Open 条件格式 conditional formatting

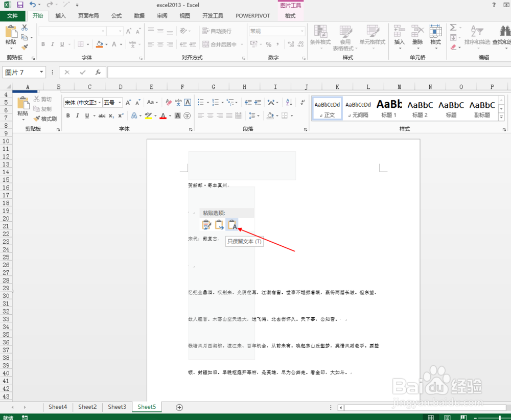320,37
